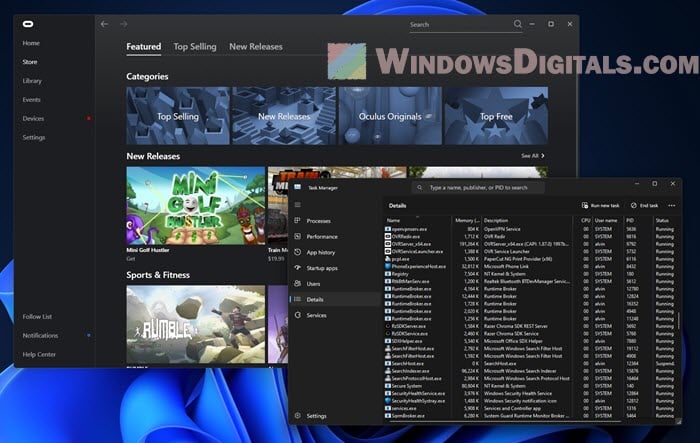Viewport: 700px width, 443px height.
Task: Sort by the Description column header
Action: point(527,220)
